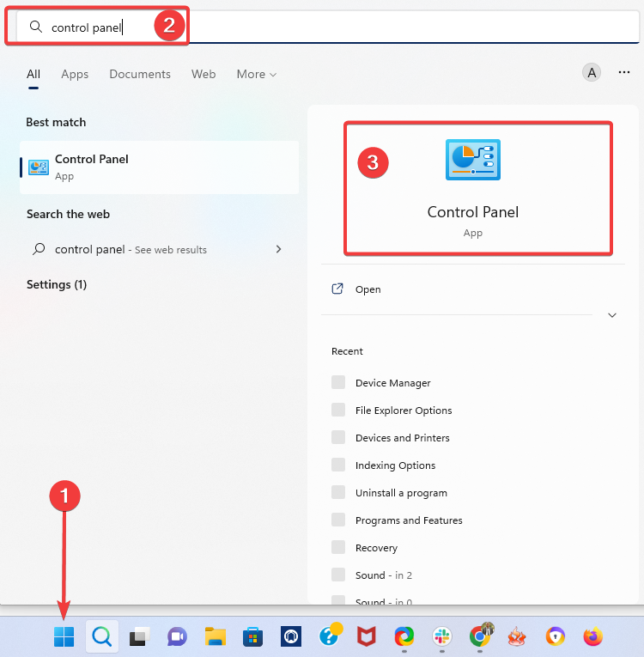Click the user account avatar A
644x657 pixels.
(x=592, y=73)
